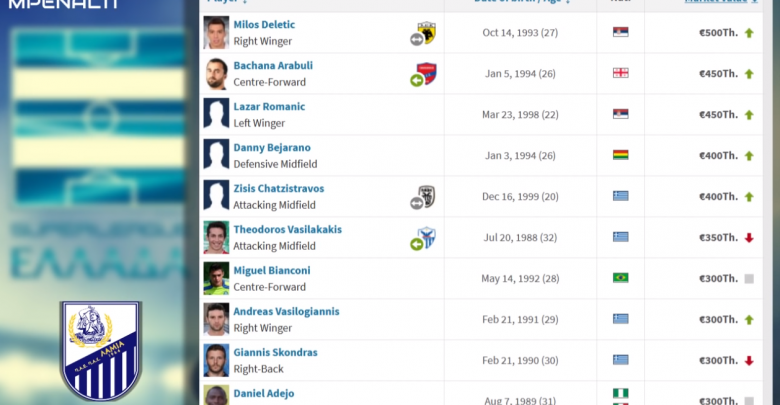Click red down arrow in Theodoros Vasilakakis row

[749, 238]
